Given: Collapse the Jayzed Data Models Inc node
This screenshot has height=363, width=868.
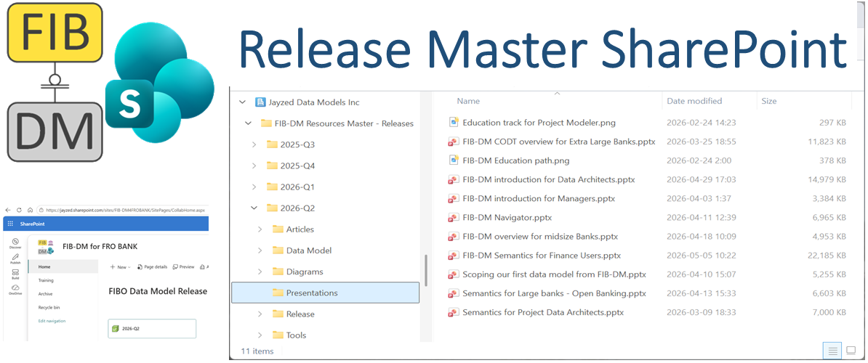Looking at the screenshot, I should coord(241,102).
